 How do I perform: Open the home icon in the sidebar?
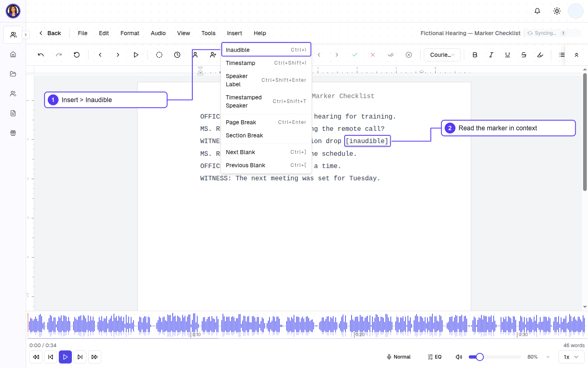[13, 54]
